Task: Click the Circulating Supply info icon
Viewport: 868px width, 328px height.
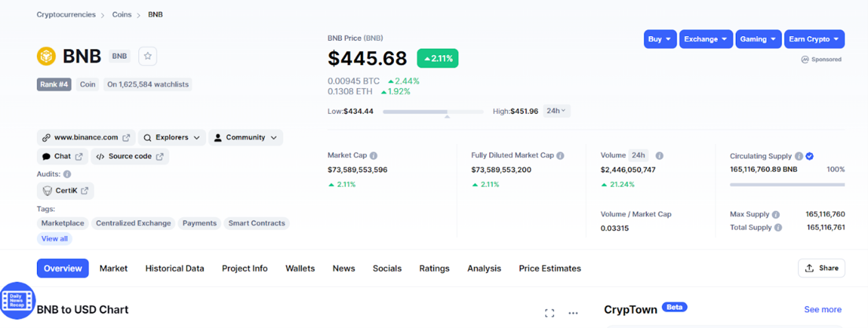Action: 798,156
